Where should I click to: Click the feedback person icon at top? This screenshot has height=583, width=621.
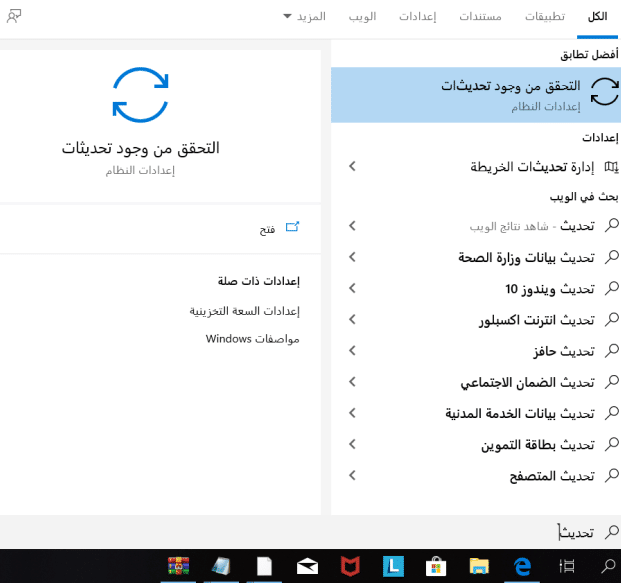pos(14,16)
